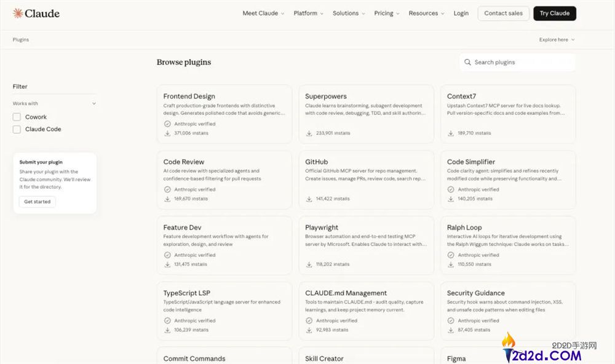Open the Platform navigation menu

click(309, 13)
